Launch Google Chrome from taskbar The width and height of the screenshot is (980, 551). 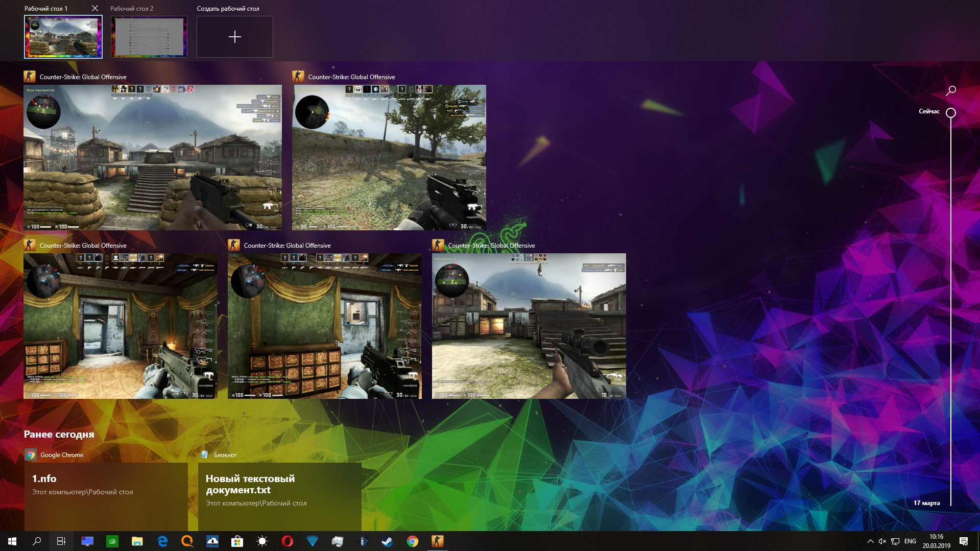click(413, 541)
